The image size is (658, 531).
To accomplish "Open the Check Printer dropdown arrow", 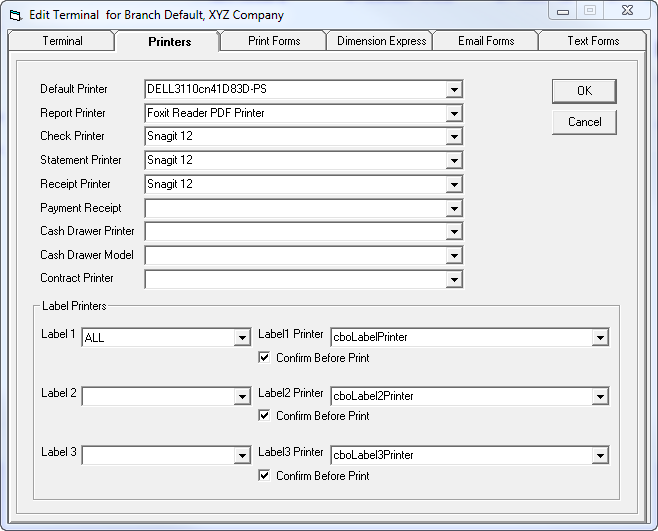I will coord(454,136).
